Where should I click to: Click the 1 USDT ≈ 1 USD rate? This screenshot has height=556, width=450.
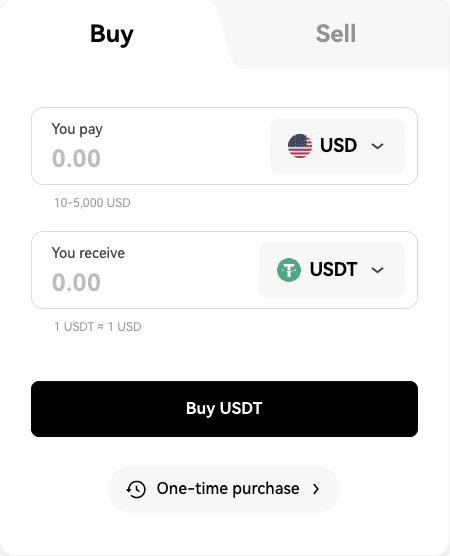coord(98,327)
